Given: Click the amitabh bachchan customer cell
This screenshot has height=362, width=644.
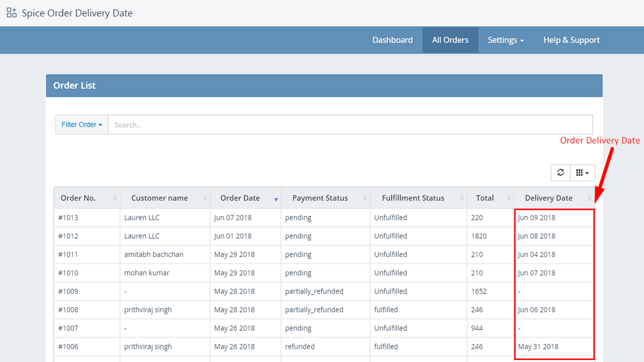Looking at the screenshot, I should (x=153, y=254).
